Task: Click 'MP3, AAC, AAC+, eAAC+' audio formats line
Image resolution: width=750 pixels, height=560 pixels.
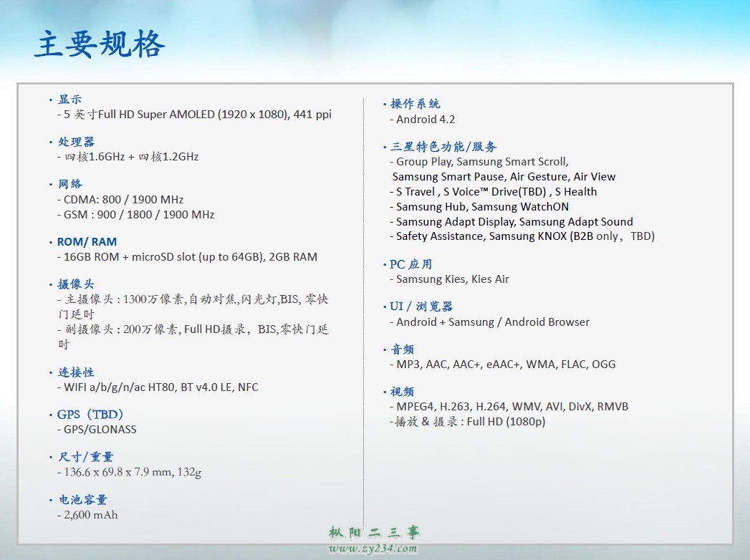Action: click(503, 365)
